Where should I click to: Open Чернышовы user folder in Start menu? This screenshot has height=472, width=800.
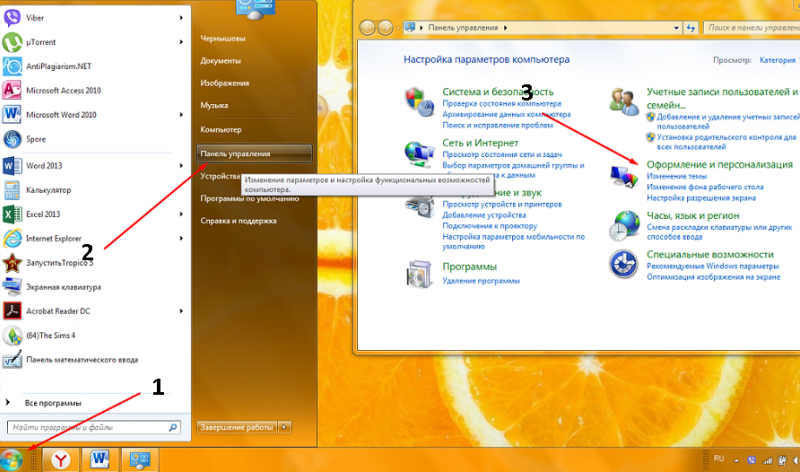222,39
